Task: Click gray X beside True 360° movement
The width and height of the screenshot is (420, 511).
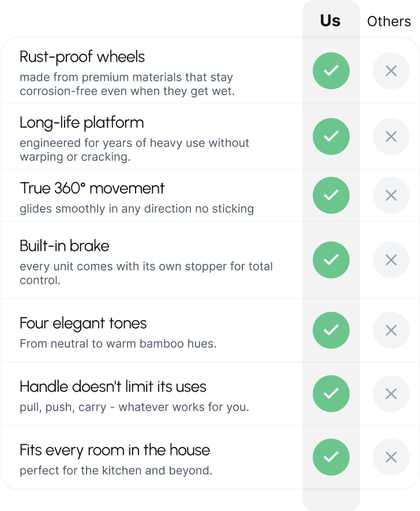Action: (x=391, y=196)
